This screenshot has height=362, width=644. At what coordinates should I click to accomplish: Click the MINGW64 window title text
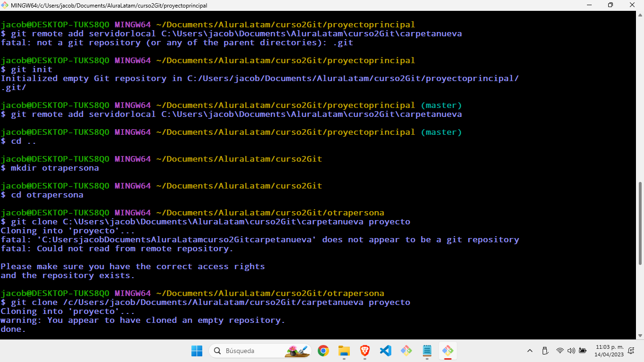(109, 6)
